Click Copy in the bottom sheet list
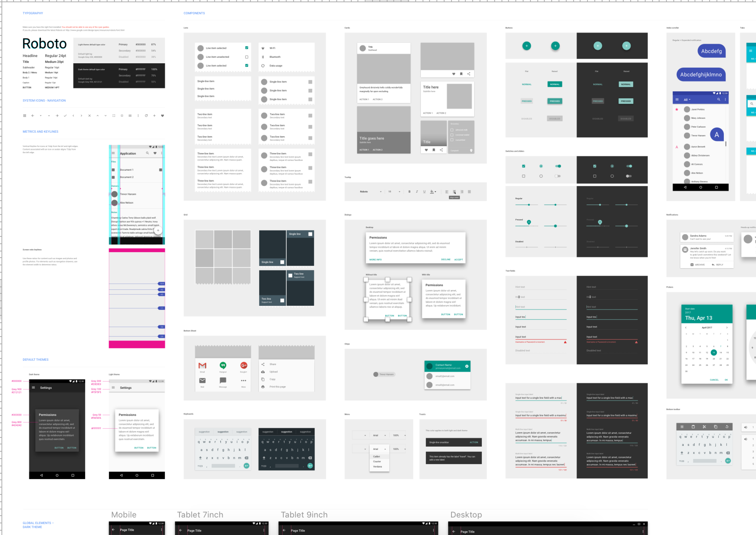This screenshot has height=535, width=756. [272, 379]
